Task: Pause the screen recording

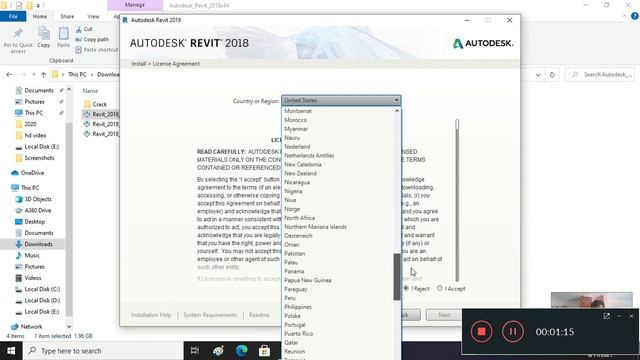Action: pos(513,331)
